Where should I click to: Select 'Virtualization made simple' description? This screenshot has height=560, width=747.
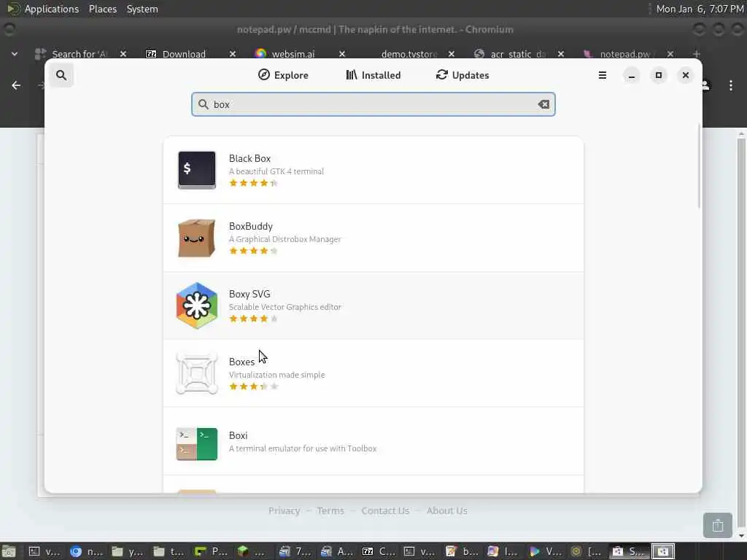[x=276, y=375]
